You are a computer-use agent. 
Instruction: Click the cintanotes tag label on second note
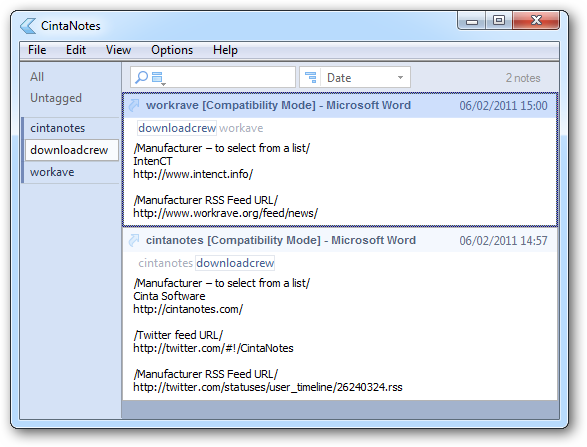(165, 263)
